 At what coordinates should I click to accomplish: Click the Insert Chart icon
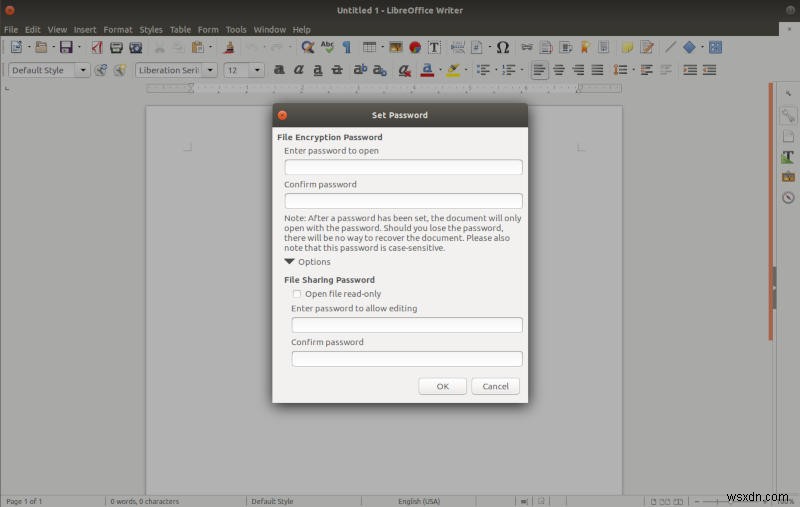coord(415,47)
